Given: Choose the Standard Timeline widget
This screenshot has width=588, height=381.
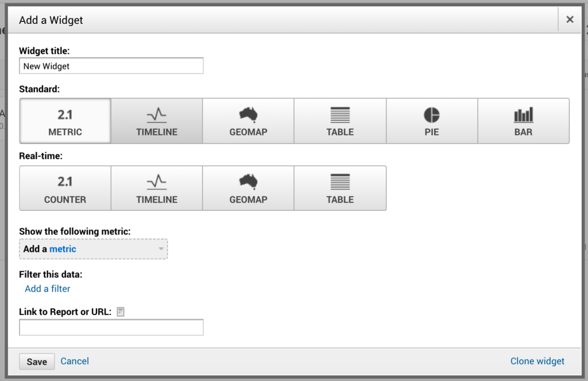Looking at the screenshot, I should coord(157,121).
